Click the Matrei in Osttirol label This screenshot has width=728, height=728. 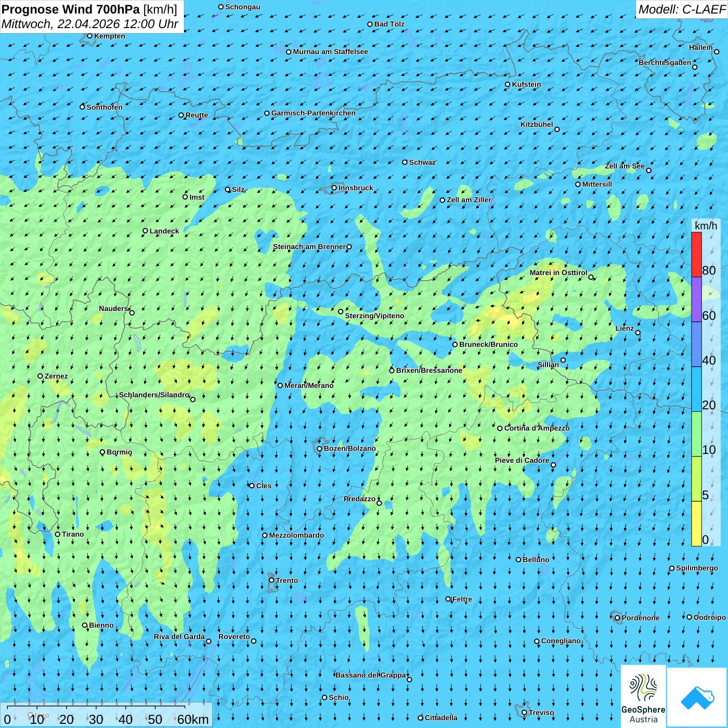[558, 272]
